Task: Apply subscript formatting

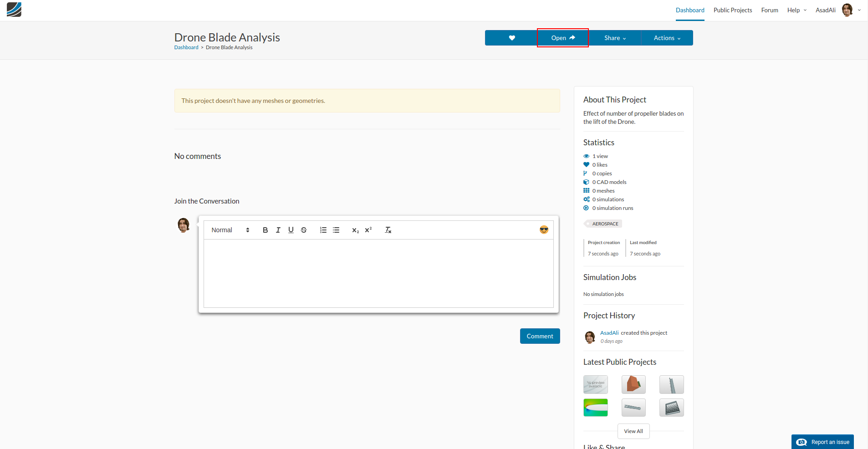Action: click(355, 230)
